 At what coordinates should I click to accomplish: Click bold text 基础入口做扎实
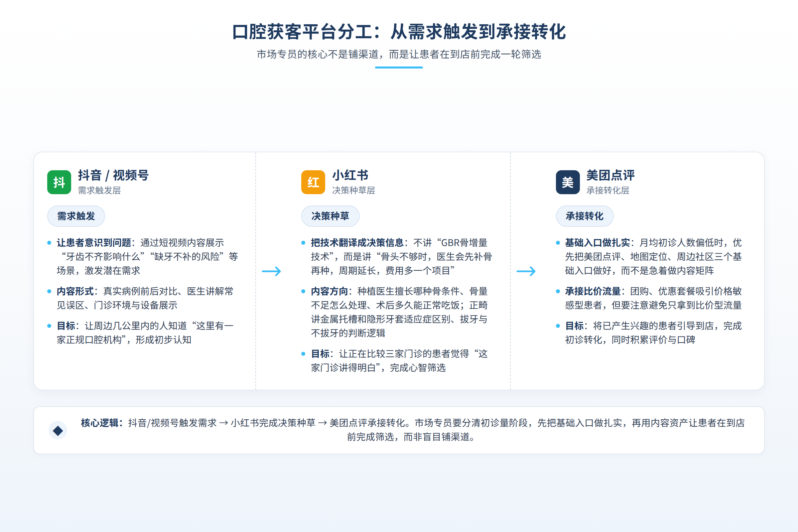(x=598, y=243)
